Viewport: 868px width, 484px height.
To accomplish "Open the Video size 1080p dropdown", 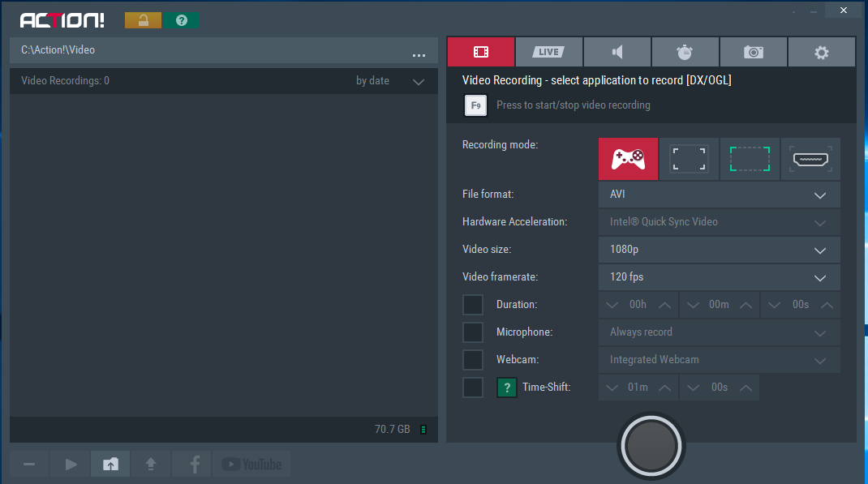I will click(719, 251).
